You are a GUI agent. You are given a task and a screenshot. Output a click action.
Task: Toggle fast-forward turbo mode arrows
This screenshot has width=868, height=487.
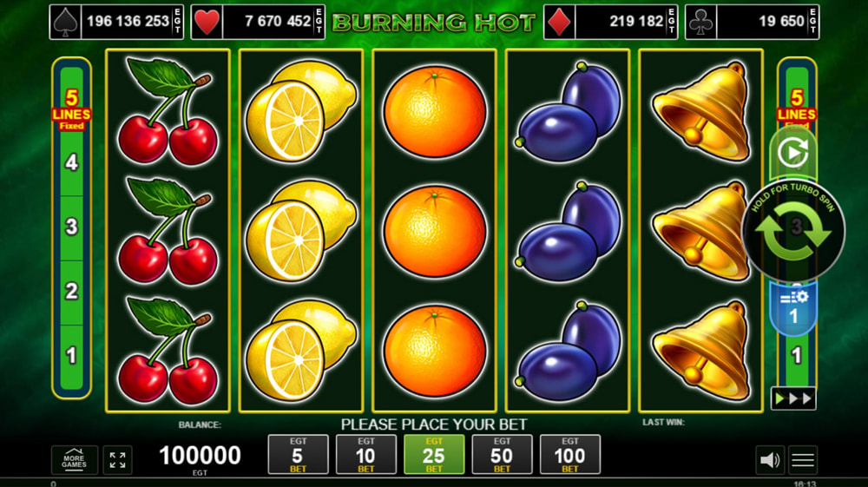[793, 398]
